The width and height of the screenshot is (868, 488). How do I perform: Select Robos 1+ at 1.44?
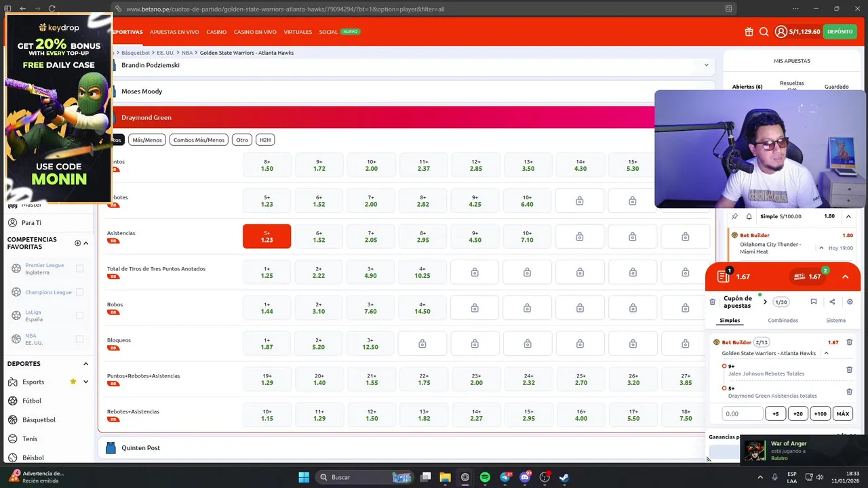(x=267, y=308)
